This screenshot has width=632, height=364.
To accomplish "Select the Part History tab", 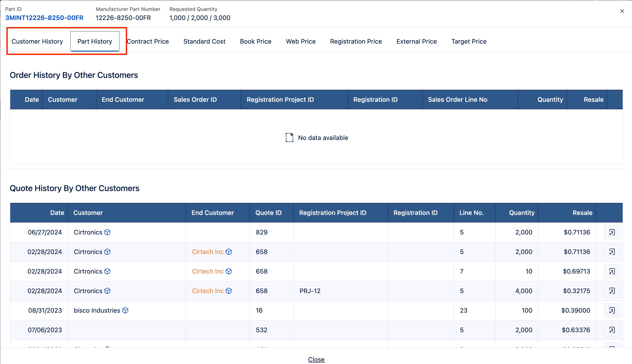I will pyautogui.click(x=95, y=41).
